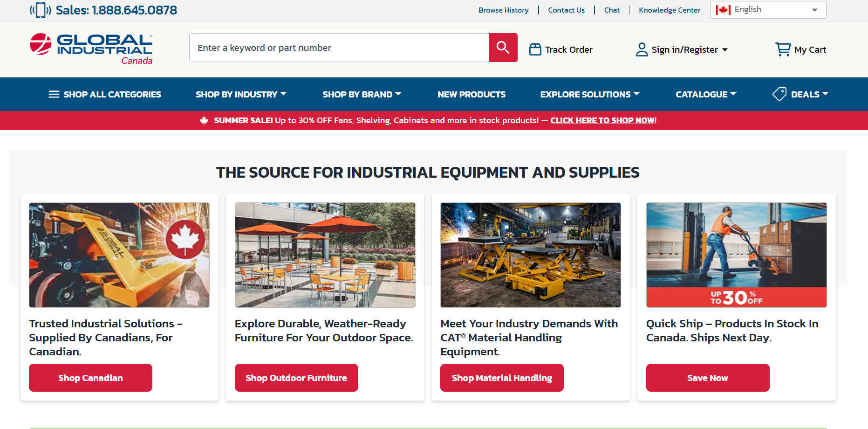The width and height of the screenshot is (868, 429).
Task: Click the hamburger menu icon for categories
Action: click(54, 94)
